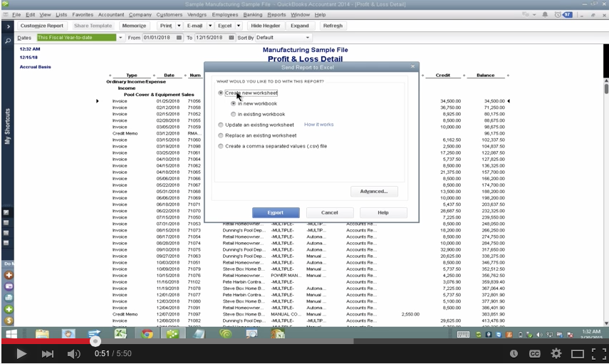Open Excel from the taskbar
Viewport: 609px width, 364px height.
click(120, 333)
